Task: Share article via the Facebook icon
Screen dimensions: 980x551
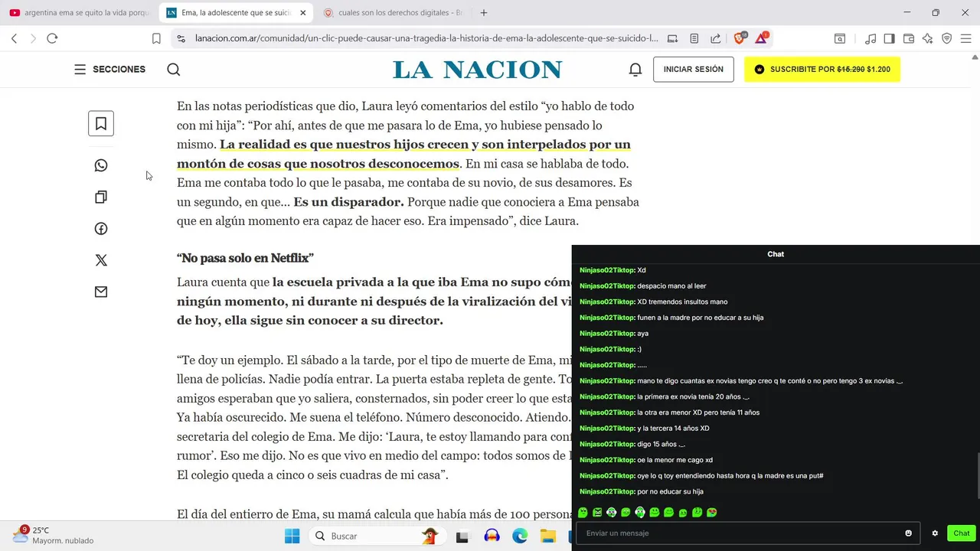Action: click(x=101, y=229)
